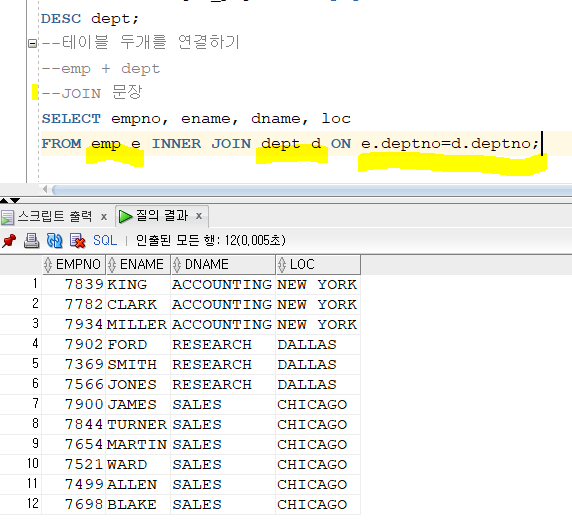The width and height of the screenshot is (572, 529).
Task: Select the JAMES ename cell
Action: coord(138,405)
